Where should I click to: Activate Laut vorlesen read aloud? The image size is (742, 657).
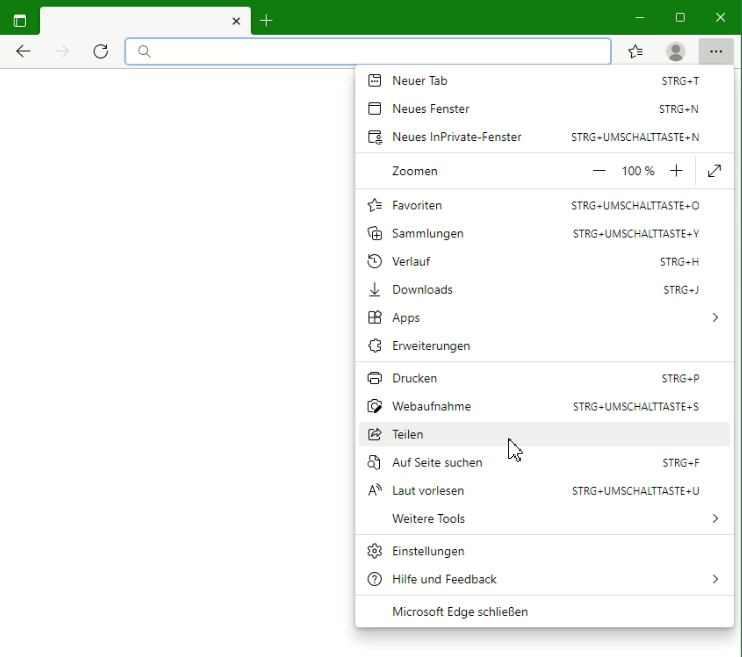[x=544, y=491]
